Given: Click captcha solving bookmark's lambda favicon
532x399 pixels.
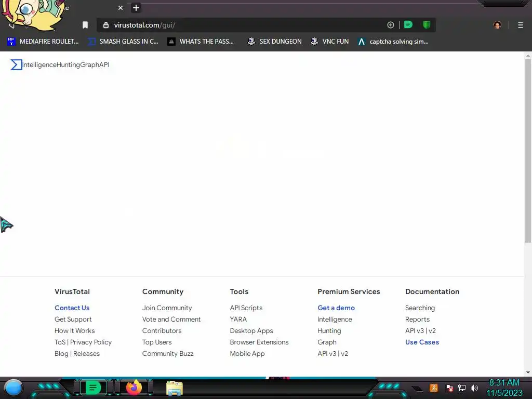Looking at the screenshot, I should [362, 42].
